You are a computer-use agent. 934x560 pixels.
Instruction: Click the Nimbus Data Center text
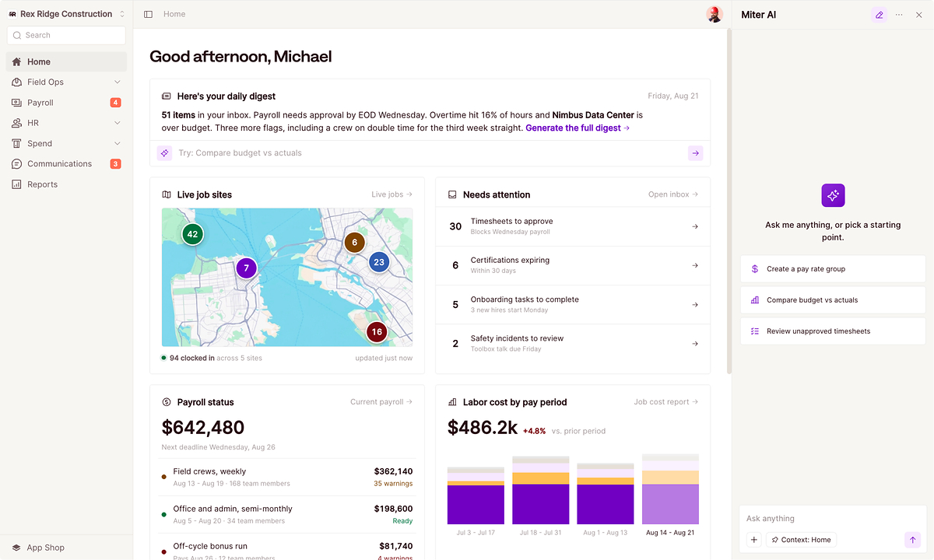(594, 115)
